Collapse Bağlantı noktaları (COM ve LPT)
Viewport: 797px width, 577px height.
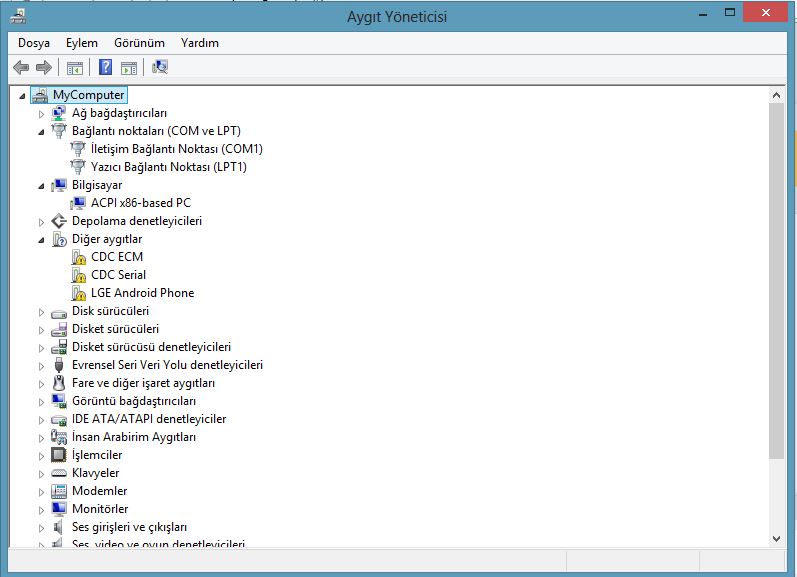41,132
